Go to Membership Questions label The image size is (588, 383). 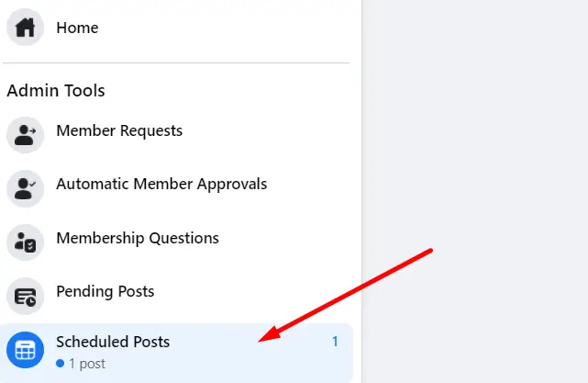(x=138, y=238)
